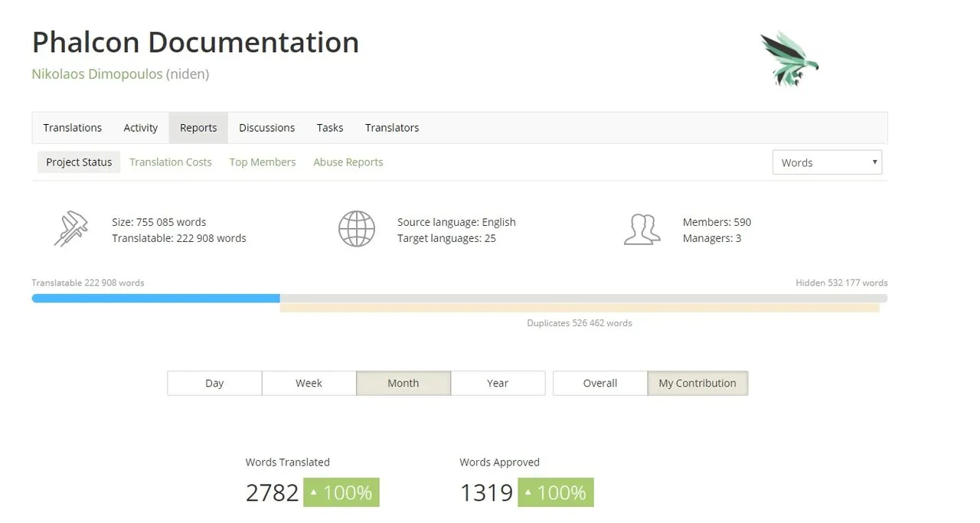Click the globe languages icon
980x523 pixels.
pyautogui.click(x=357, y=229)
